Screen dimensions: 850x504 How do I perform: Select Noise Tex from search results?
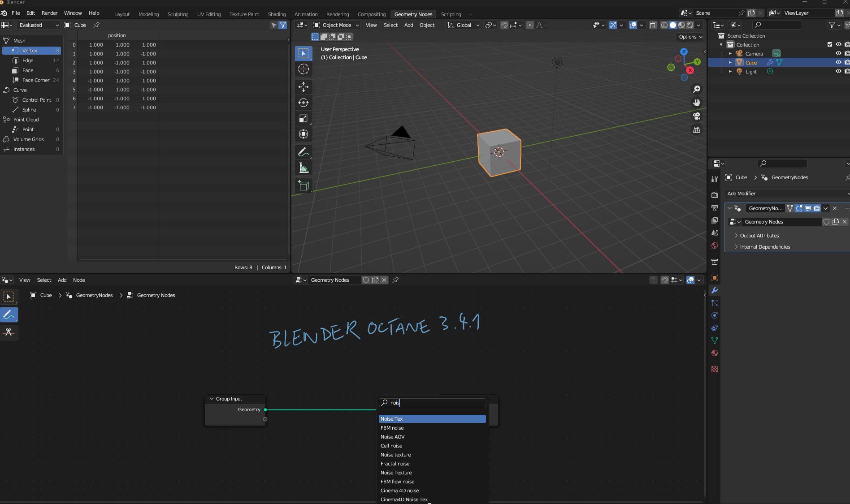(432, 419)
